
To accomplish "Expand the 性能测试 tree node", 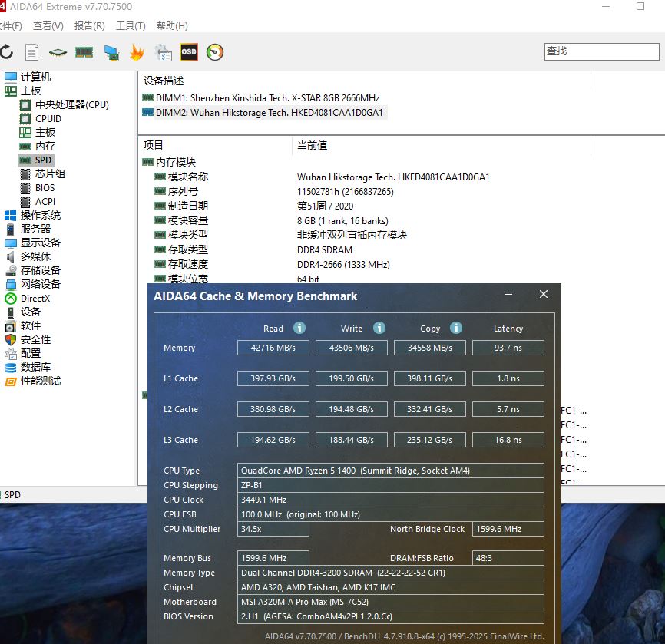I will [x=40, y=381].
